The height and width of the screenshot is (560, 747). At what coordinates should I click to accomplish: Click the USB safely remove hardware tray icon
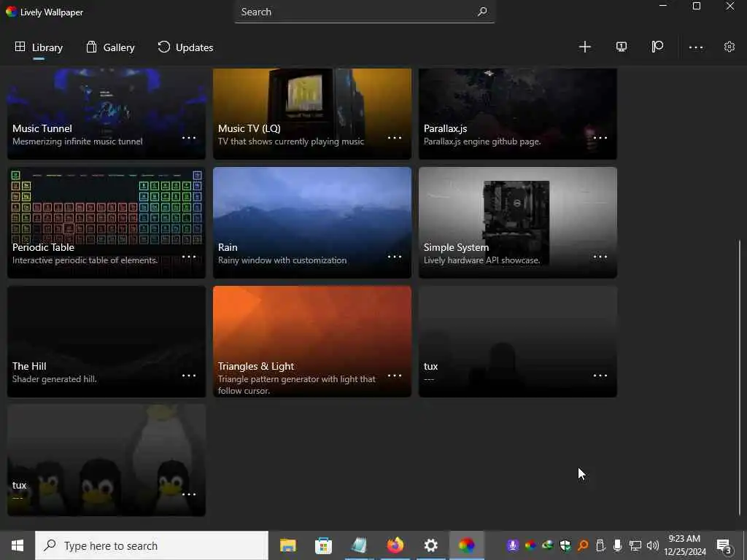tap(600, 545)
